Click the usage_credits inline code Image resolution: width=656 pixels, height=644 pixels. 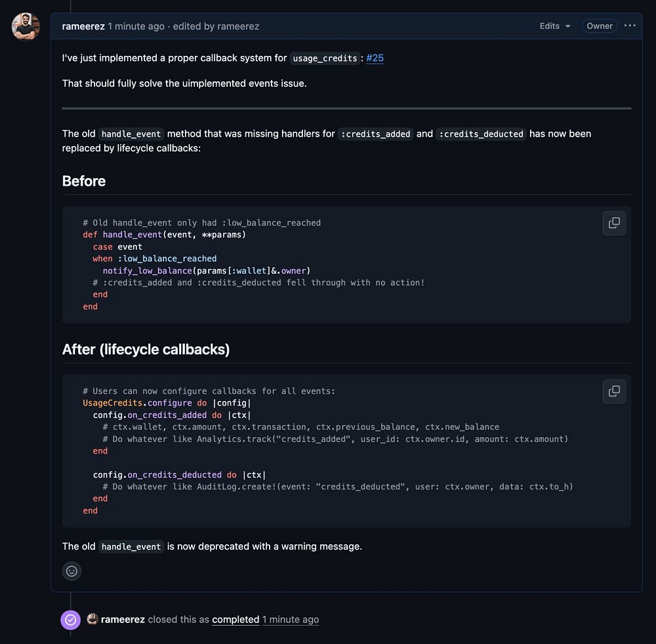(x=325, y=58)
